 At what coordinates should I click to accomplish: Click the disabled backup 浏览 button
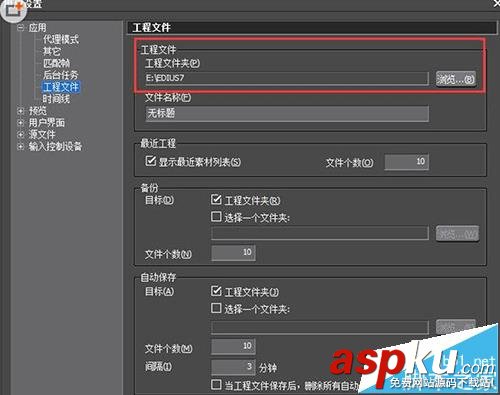pos(457,234)
